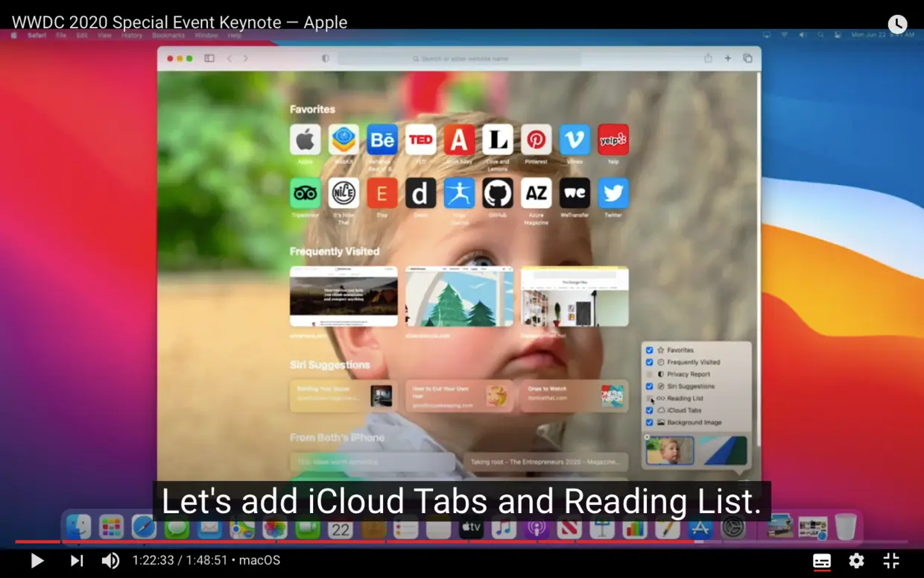Viewport: 924px width, 578px height.
Task: Open the Window menu
Action: click(x=206, y=35)
